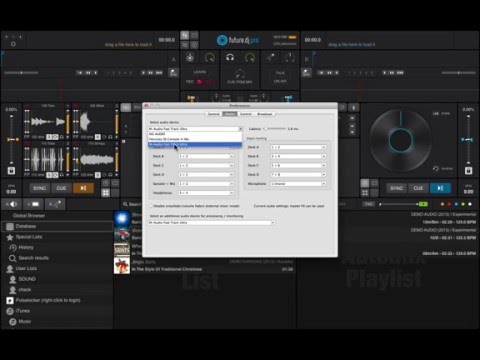The height and width of the screenshot is (360, 480).
Task: Click the microphone icon in mixer
Action: pos(270,58)
